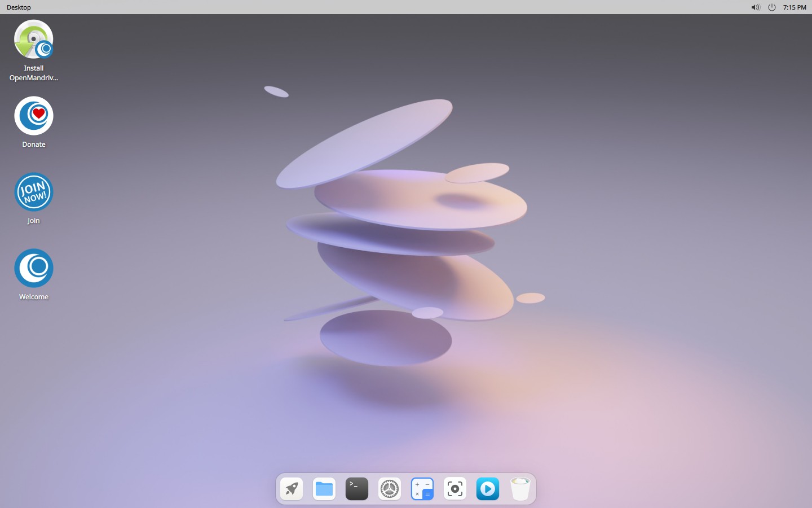Click the "Welcome" text label
This screenshot has width=812, height=508.
pyautogui.click(x=34, y=297)
